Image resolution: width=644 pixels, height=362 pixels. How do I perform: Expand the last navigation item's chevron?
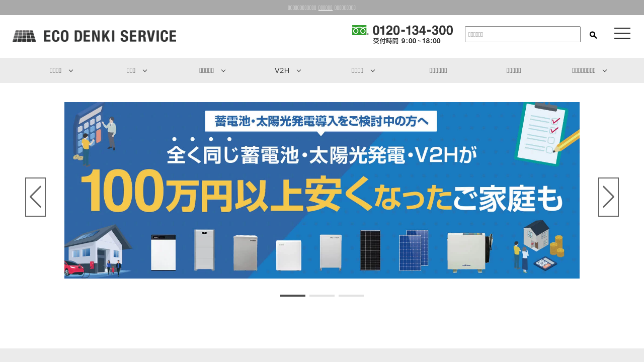[x=605, y=71]
